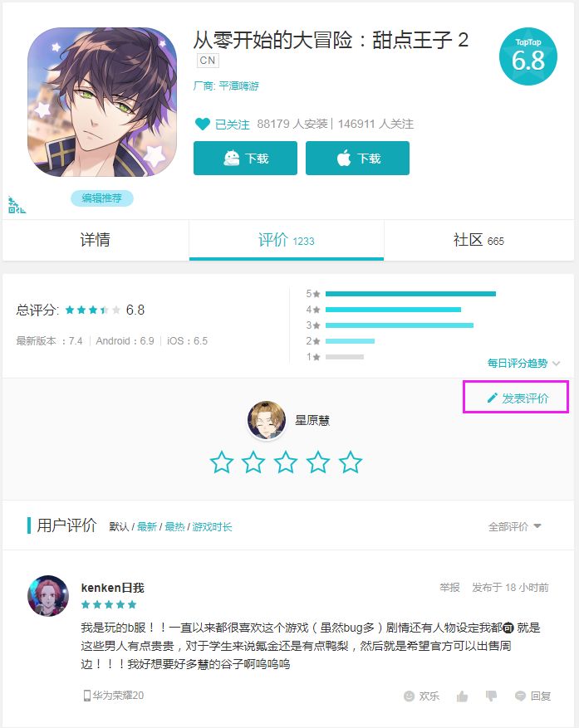Screen dimensions: 579x728
Task: Click the thumbs-up icon on kenken's review
Action: pyautogui.click(x=462, y=696)
